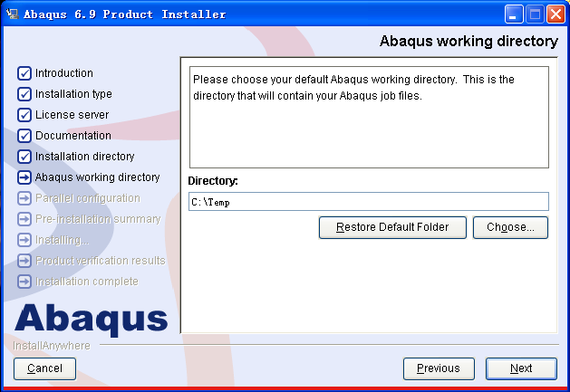This screenshot has width=570, height=392.
Task: Minimize the Abaqus installer window
Action: tap(514, 14)
